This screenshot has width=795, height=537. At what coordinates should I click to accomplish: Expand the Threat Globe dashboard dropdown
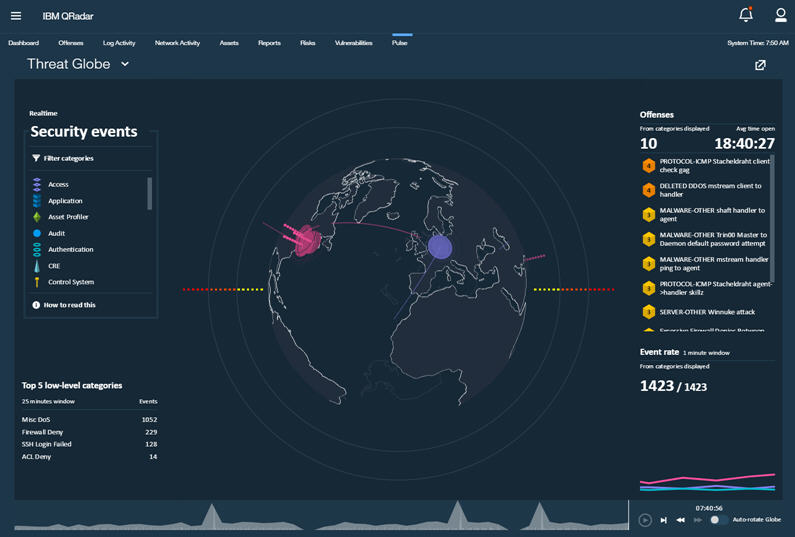(125, 64)
